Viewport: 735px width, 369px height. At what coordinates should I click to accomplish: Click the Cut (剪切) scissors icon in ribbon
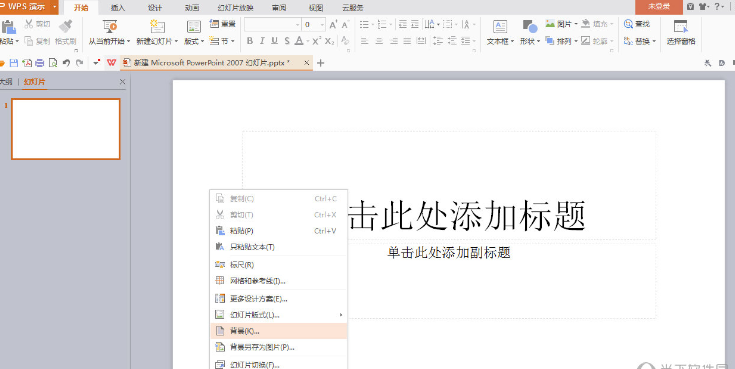click(29, 24)
